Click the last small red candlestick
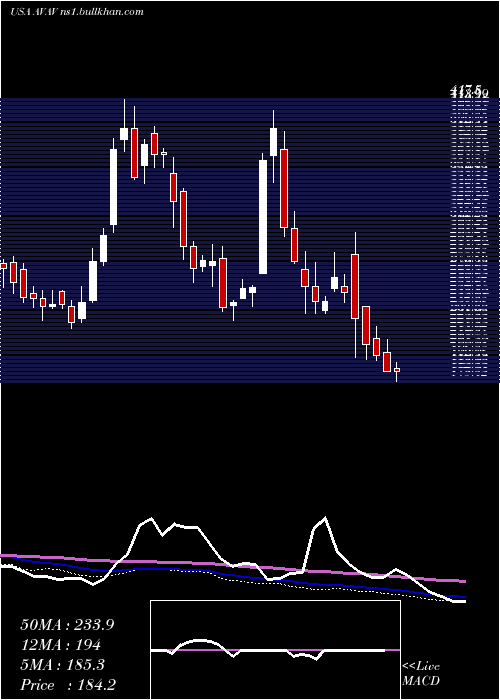The image size is (500, 700). point(397,370)
